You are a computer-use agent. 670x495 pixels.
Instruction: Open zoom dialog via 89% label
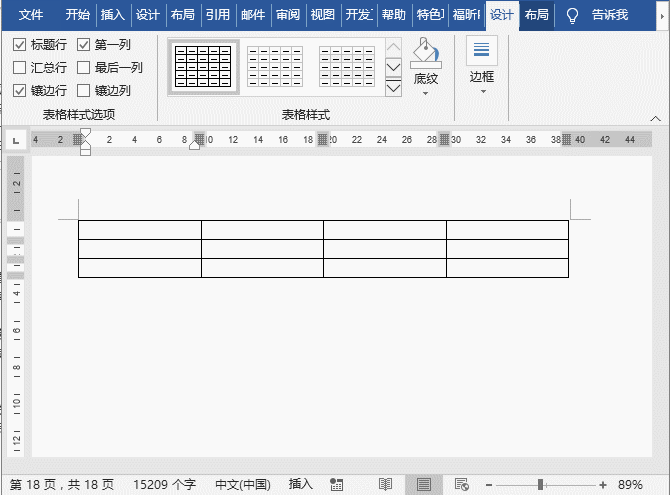(630, 484)
